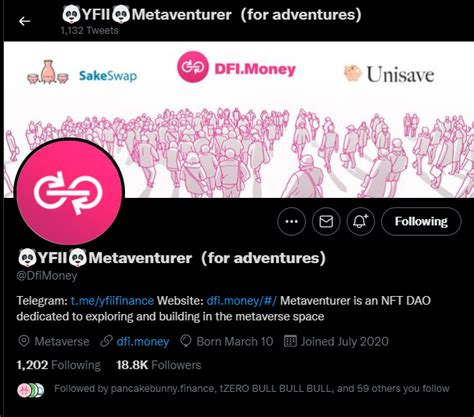View the 1,202 Following list
This screenshot has height=417, width=474.
pos(58,365)
